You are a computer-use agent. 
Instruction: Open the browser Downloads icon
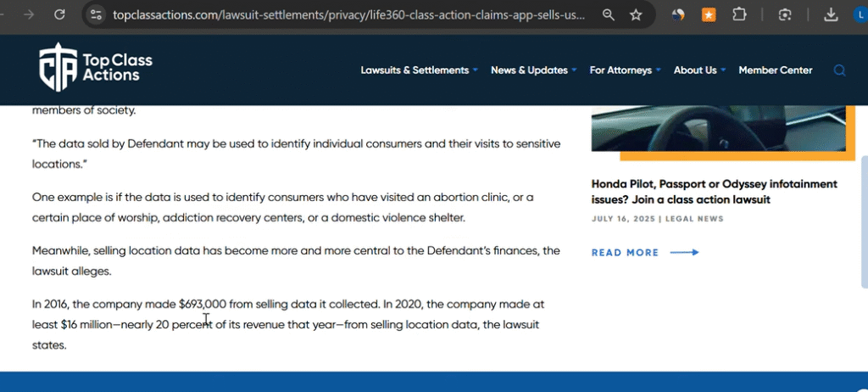[832, 14]
